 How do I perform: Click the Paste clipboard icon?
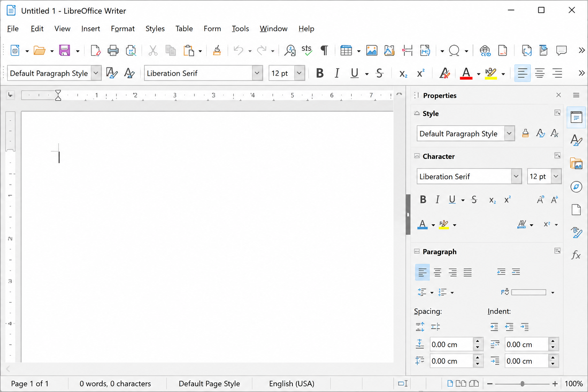[x=189, y=51]
